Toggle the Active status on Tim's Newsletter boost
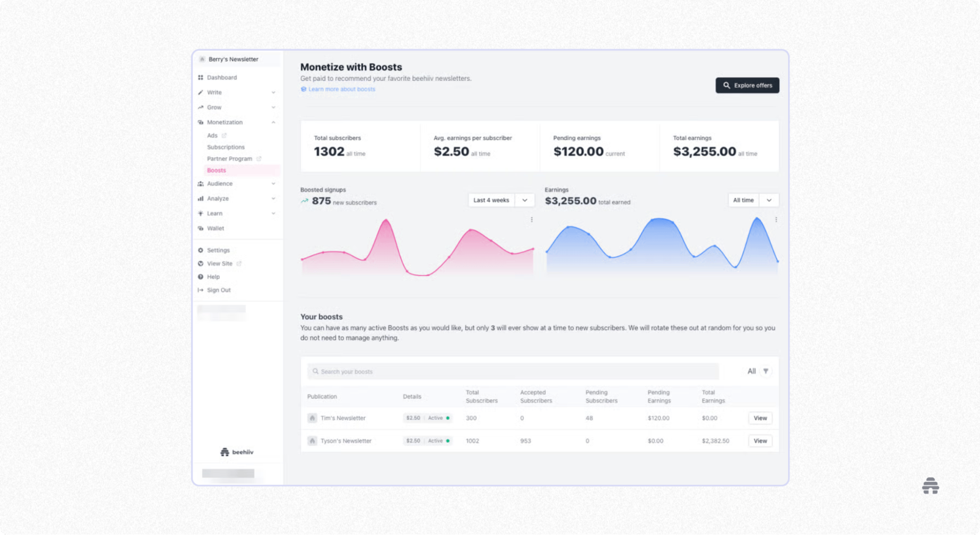Image resolution: width=980 pixels, height=535 pixels. click(436, 418)
